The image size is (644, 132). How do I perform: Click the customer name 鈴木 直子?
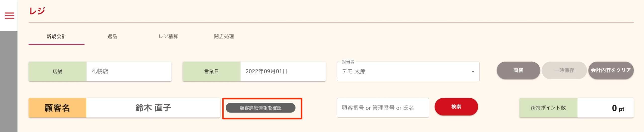coord(153,108)
